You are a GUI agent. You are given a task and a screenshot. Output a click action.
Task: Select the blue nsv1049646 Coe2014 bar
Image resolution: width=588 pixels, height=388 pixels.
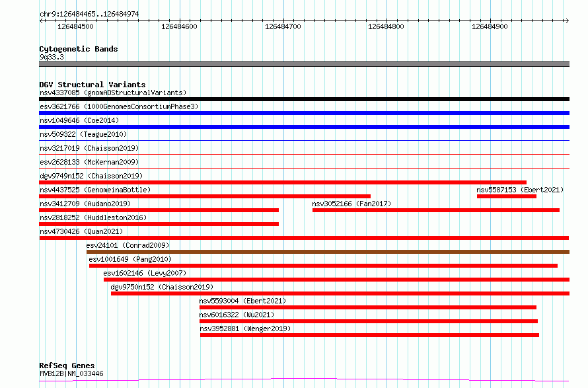[x=304, y=127]
